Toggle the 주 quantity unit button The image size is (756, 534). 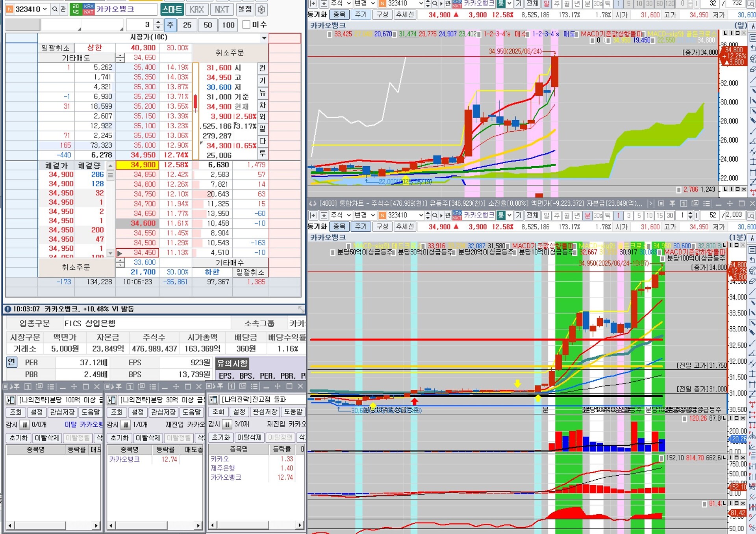click(x=170, y=25)
